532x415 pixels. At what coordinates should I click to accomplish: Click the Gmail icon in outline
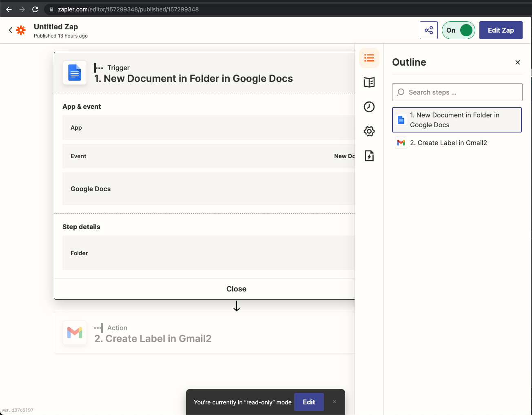[401, 143]
